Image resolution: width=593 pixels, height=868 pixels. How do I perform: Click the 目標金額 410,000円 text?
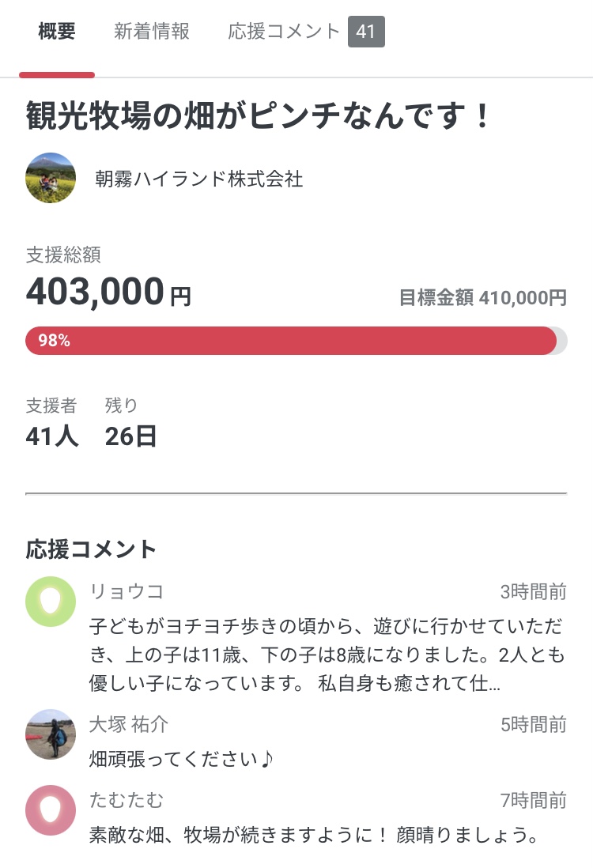pyautogui.click(x=482, y=297)
